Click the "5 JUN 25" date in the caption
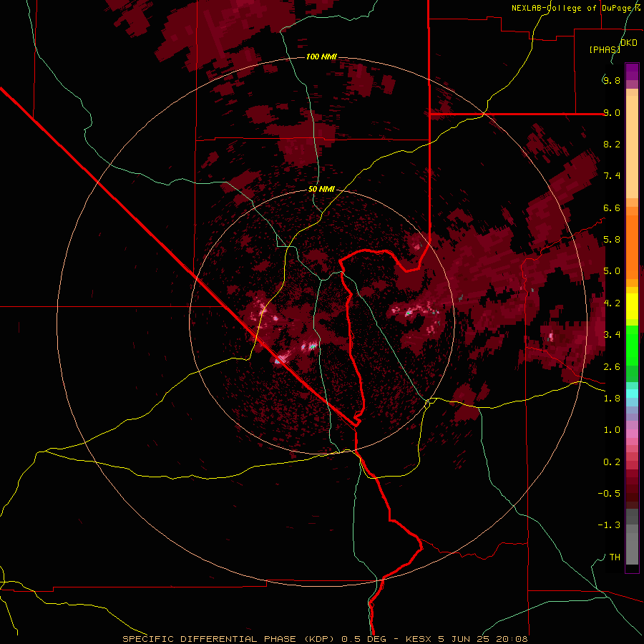Viewport: 644px width, 644px height. [x=464, y=639]
